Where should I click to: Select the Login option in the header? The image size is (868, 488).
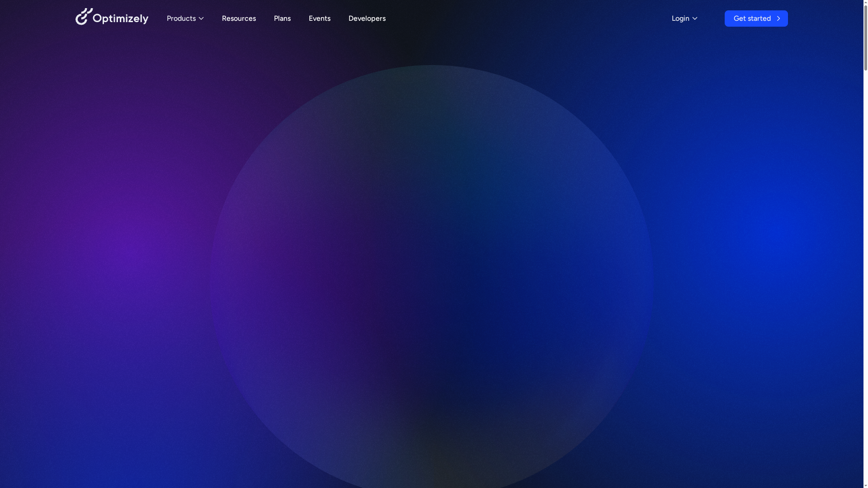(x=680, y=19)
